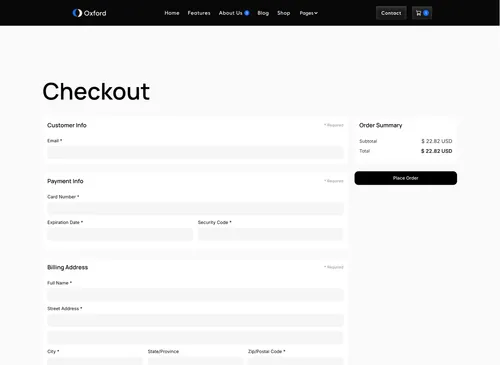Navigate to the Blog
500x365 pixels.
click(x=263, y=13)
